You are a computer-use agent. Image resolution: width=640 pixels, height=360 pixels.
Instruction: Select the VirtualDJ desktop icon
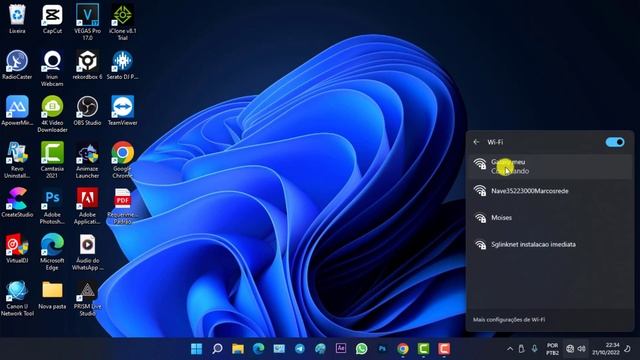(17, 248)
